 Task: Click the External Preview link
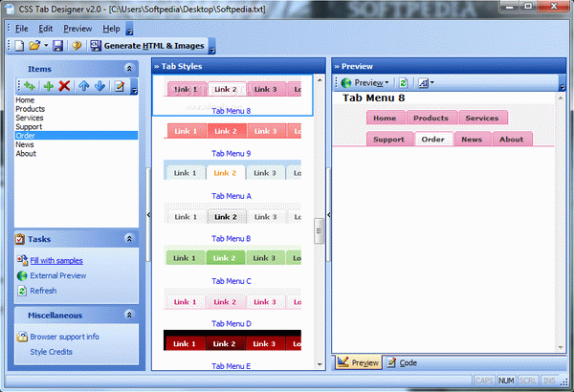[x=58, y=275]
